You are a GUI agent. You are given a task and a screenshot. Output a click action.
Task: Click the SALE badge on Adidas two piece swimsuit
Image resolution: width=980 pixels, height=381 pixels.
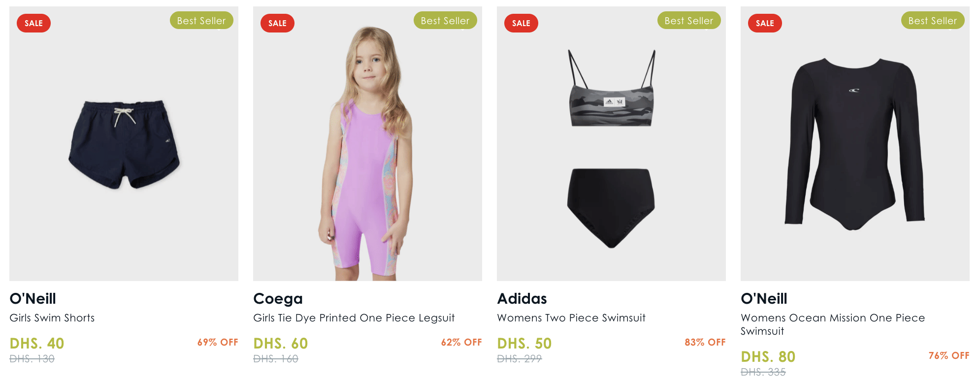pos(521,23)
